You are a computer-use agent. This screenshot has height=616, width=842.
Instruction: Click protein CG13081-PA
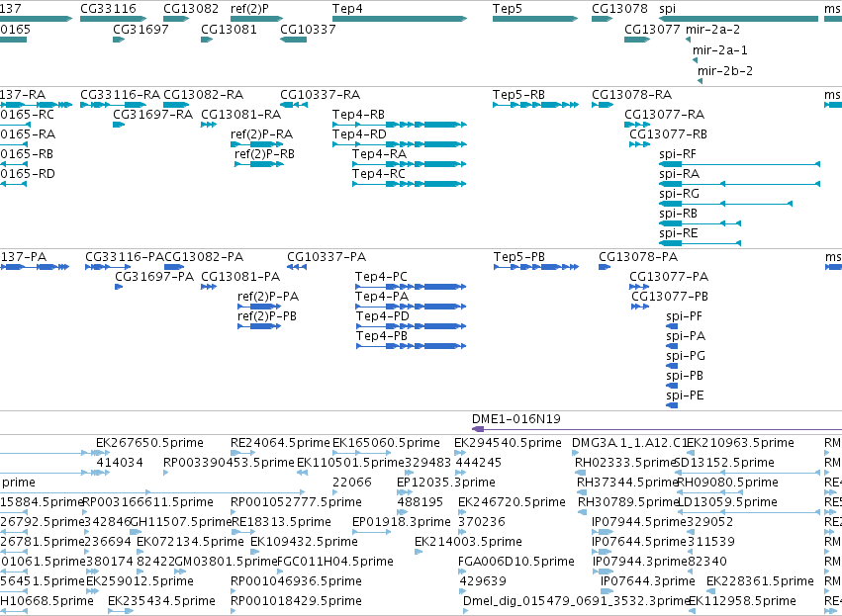[209, 287]
